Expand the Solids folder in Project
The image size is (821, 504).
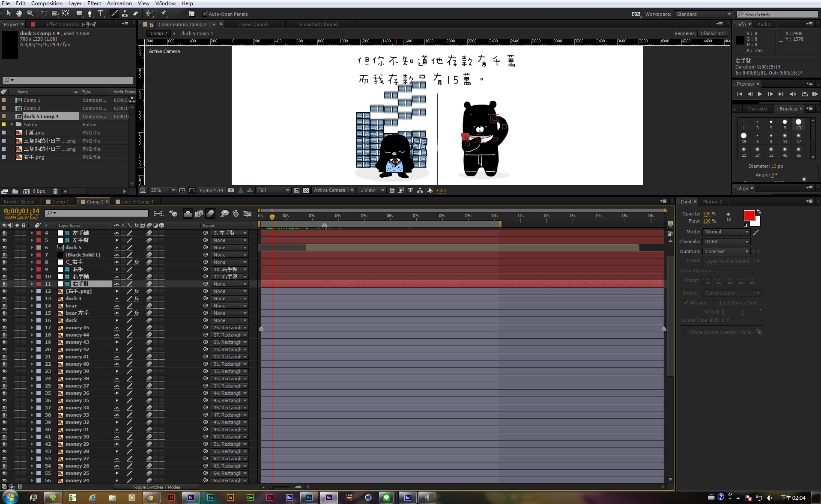tap(12, 125)
